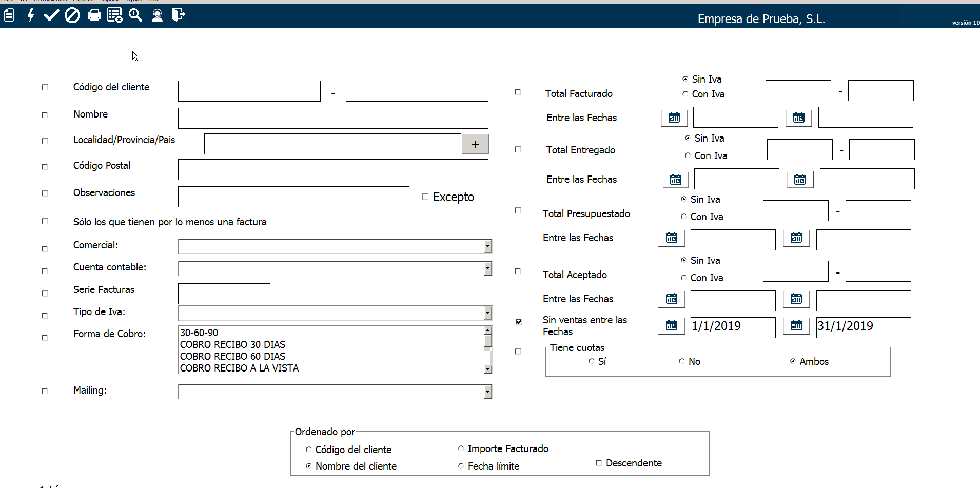Select COBRO RECIBO 60 DIAS in list
Screen dimensions: 980x488
point(232,356)
